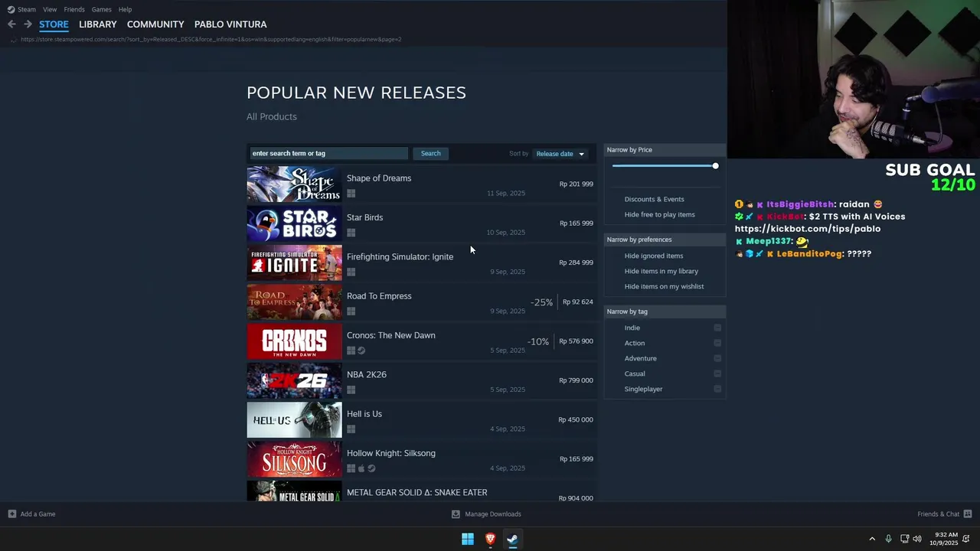Open the Hell is Us store page

(421, 420)
